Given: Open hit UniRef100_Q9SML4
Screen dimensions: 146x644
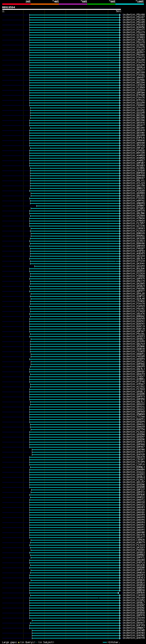Looking at the screenshot, I should point(134,67).
